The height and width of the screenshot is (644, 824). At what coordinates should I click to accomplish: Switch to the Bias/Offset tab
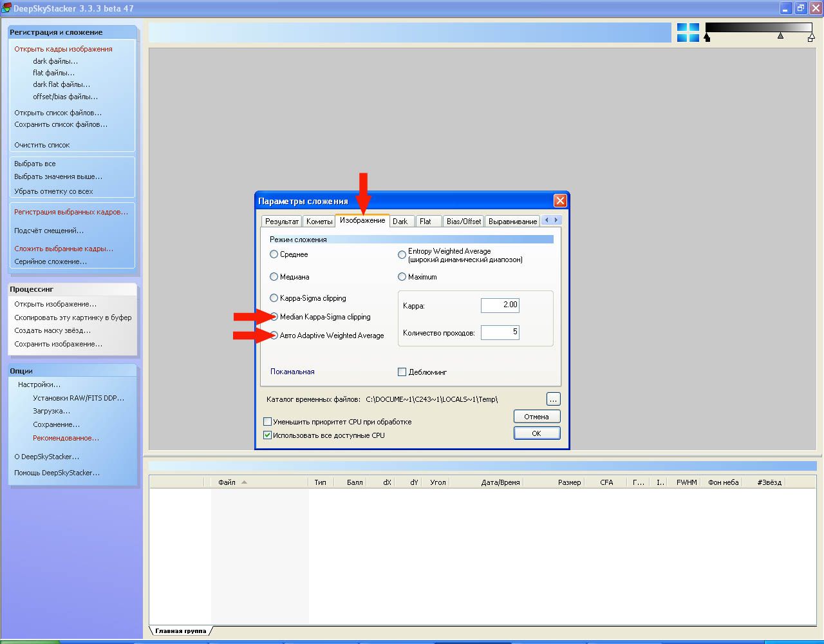coord(464,222)
